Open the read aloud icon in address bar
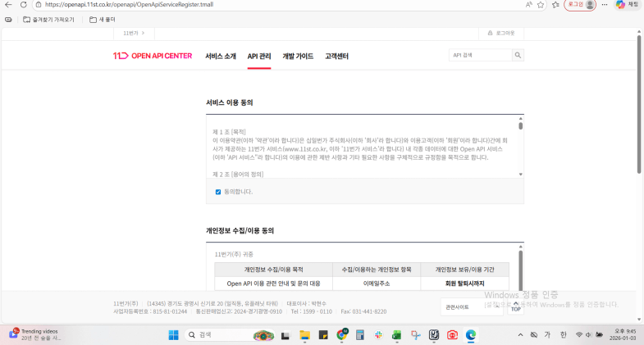 (528, 5)
